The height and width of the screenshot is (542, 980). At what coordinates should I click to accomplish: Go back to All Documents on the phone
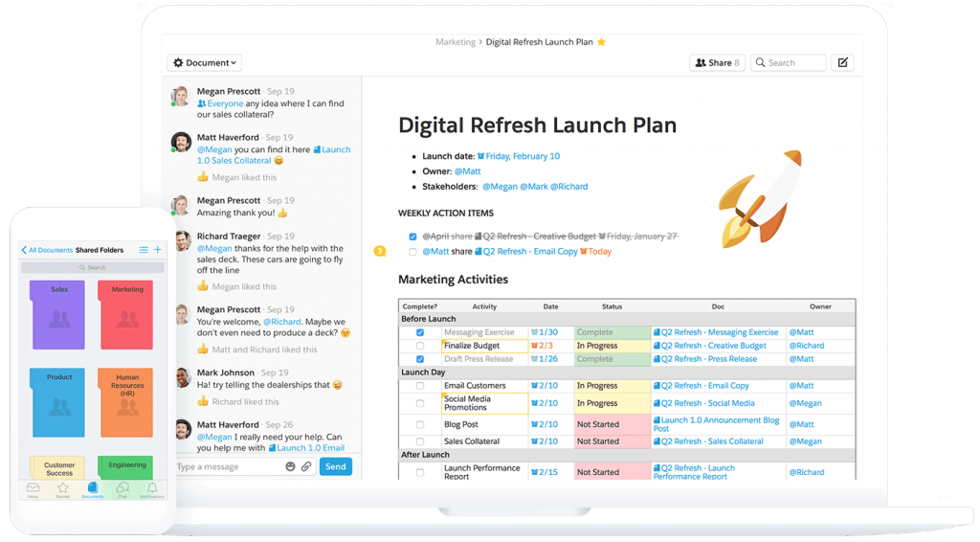pyautogui.click(x=47, y=250)
